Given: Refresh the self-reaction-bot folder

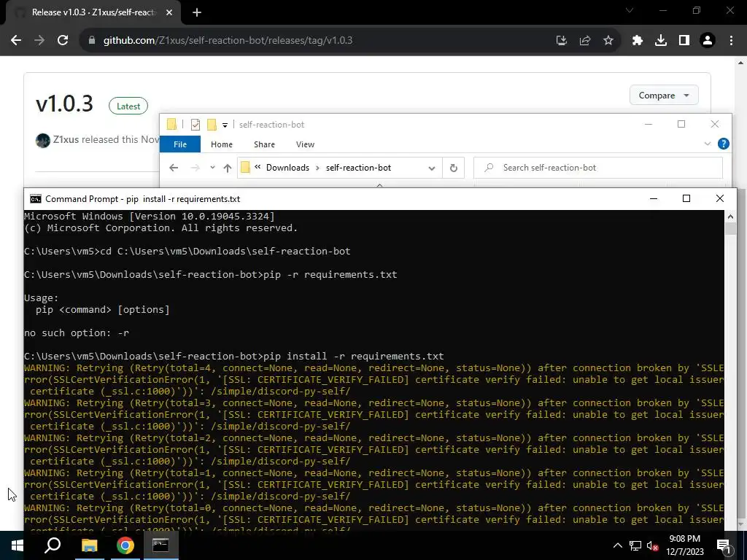Looking at the screenshot, I should (454, 168).
